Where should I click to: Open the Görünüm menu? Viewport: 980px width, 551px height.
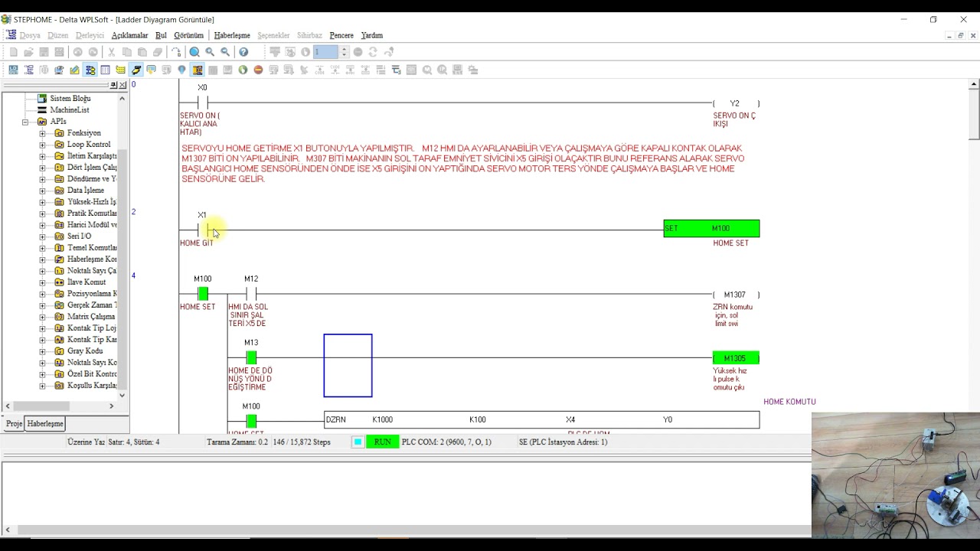(188, 35)
